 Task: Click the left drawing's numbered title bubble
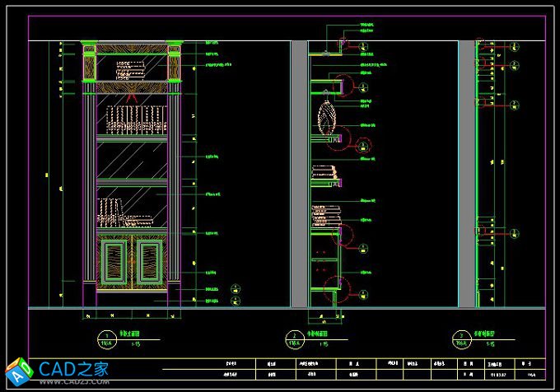point(105,337)
